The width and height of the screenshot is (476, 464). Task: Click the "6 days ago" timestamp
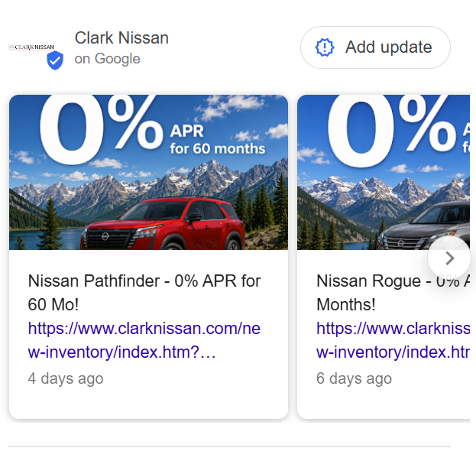click(354, 378)
